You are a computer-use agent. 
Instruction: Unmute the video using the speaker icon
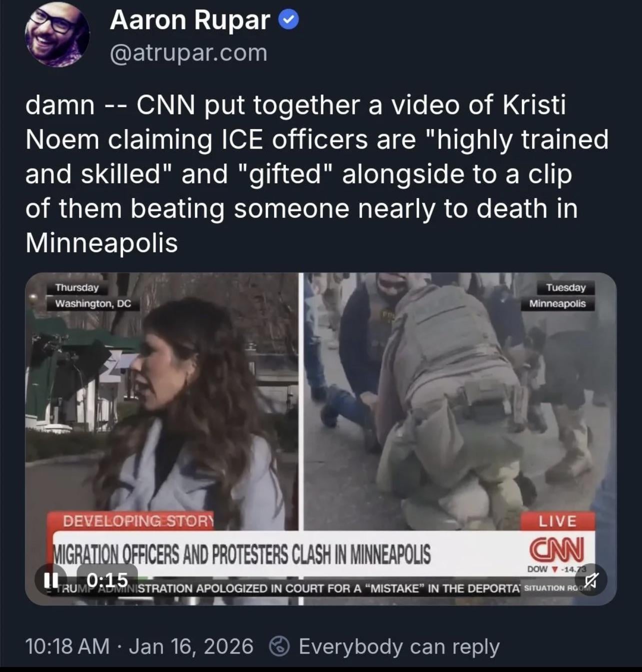click(x=591, y=579)
